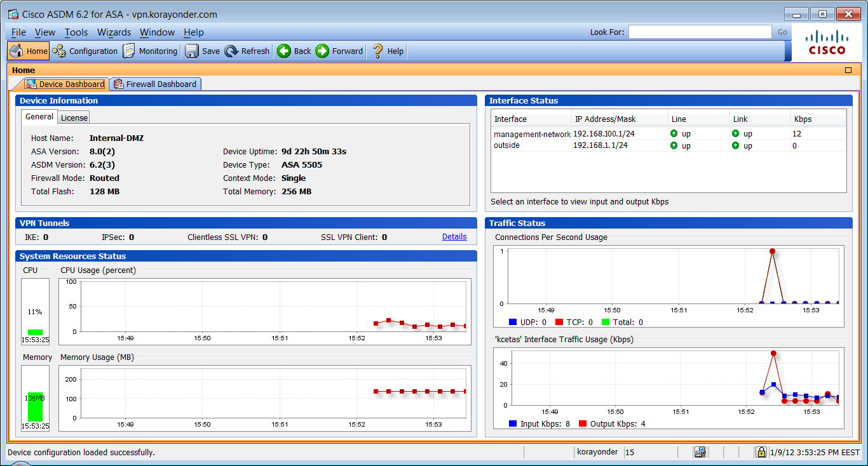
Task: Select the General device info tab
Action: pyautogui.click(x=39, y=117)
